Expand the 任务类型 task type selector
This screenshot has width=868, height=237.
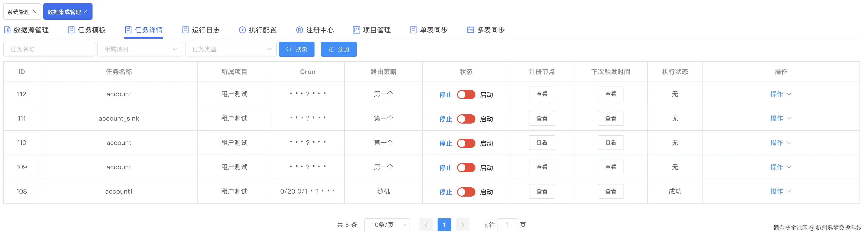(231, 49)
